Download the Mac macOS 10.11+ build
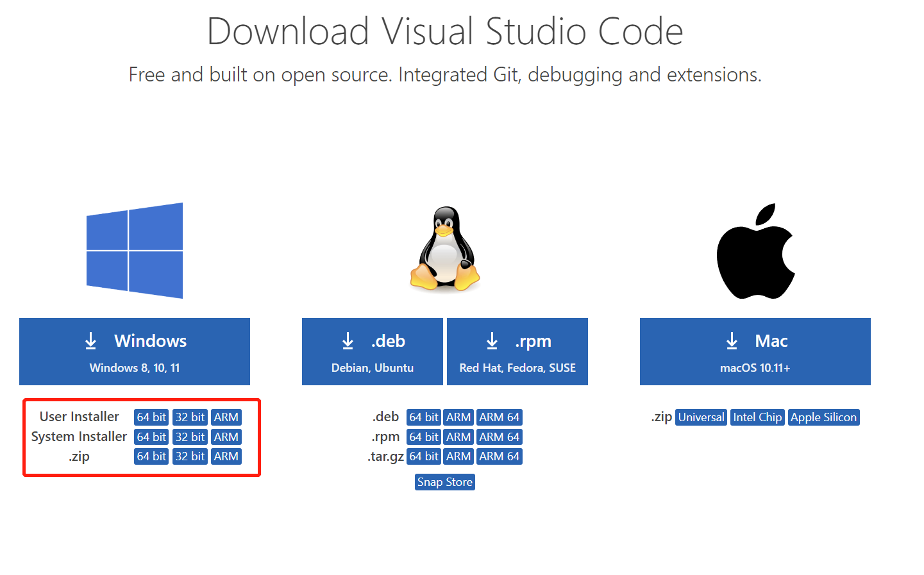924x575 pixels. (755, 351)
